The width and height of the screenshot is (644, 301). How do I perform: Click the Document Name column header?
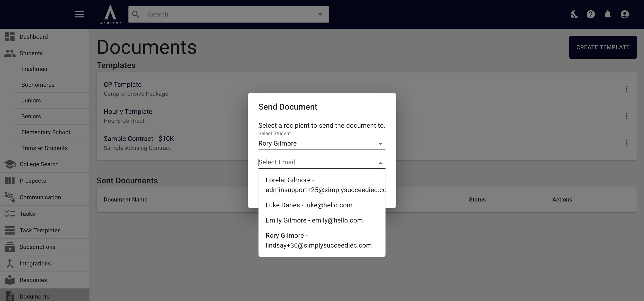point(125,199)
